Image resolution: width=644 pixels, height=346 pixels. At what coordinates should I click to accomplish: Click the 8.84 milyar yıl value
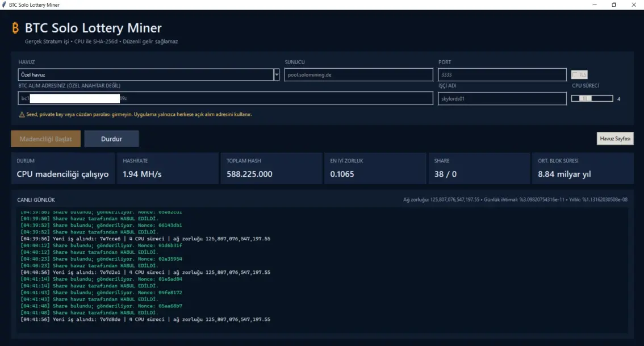[564, 174]
